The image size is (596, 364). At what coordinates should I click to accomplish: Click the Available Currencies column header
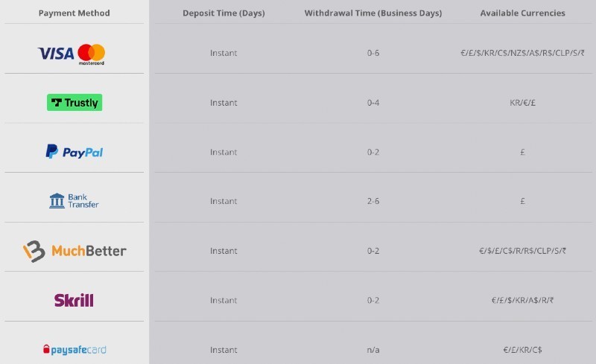(523, 13)
